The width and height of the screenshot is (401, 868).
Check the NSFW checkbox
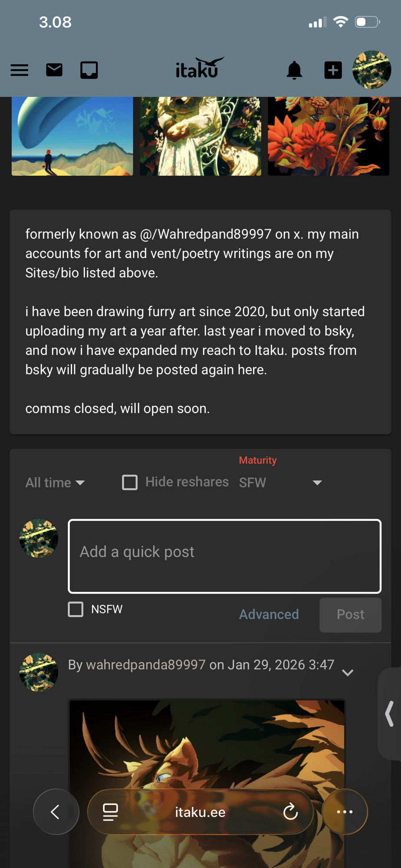tap(76, 609)
